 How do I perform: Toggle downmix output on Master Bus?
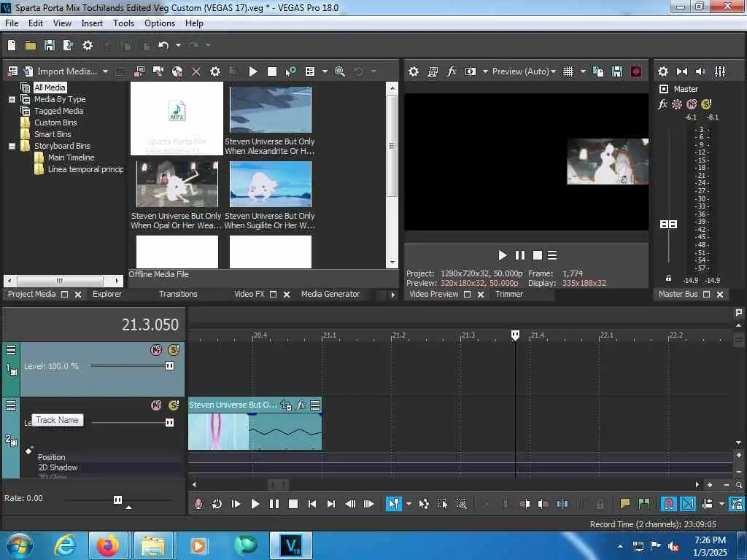(x=682, y=71)
